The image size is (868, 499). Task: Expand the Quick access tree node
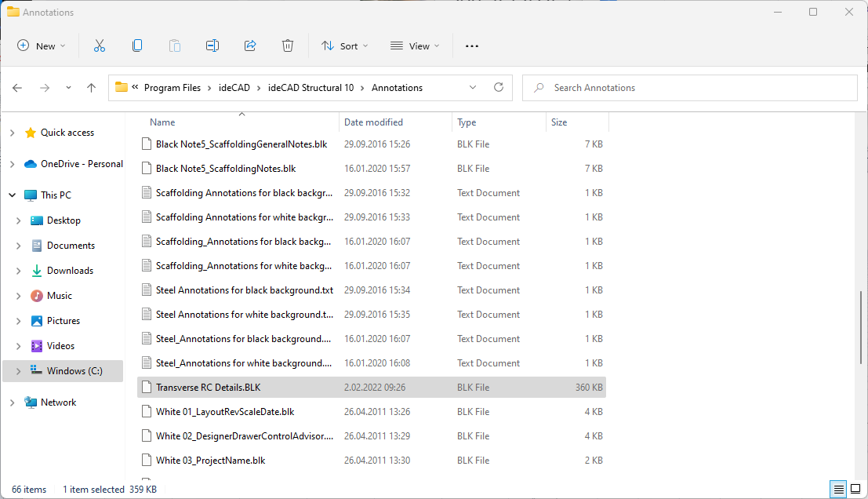12,133
